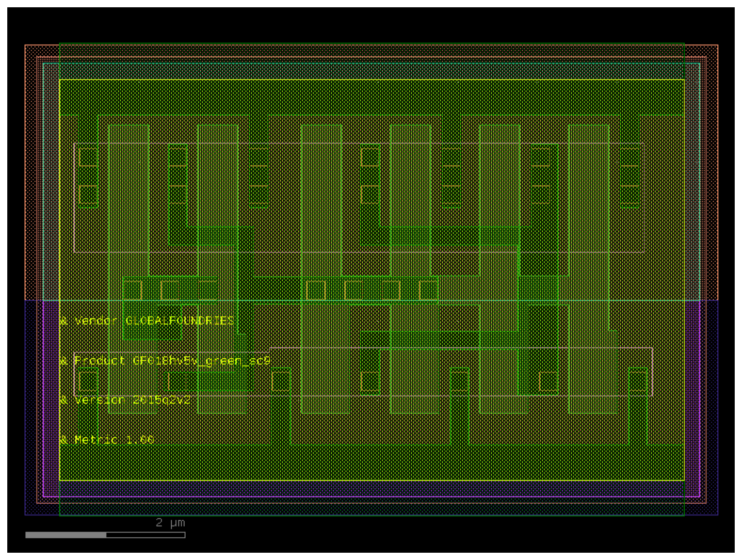This screenshot has width=742, height=560.
Task: Click the '2 µm' scale bar label
Action: tap(170, 523)
